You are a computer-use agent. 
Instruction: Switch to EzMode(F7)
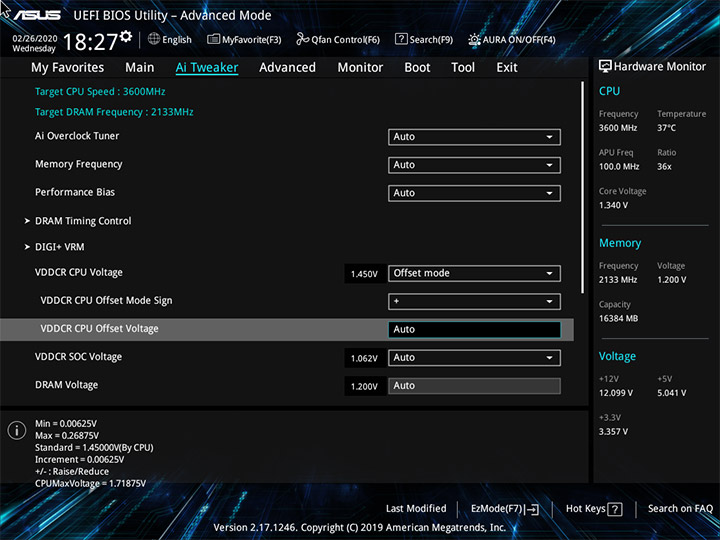pos(505,509)
